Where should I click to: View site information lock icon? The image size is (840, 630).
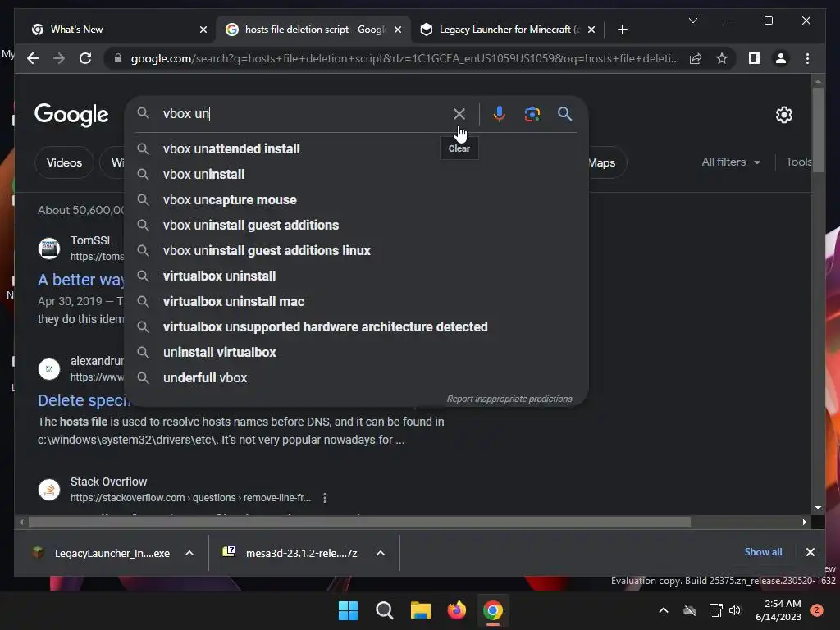point(118,58)
